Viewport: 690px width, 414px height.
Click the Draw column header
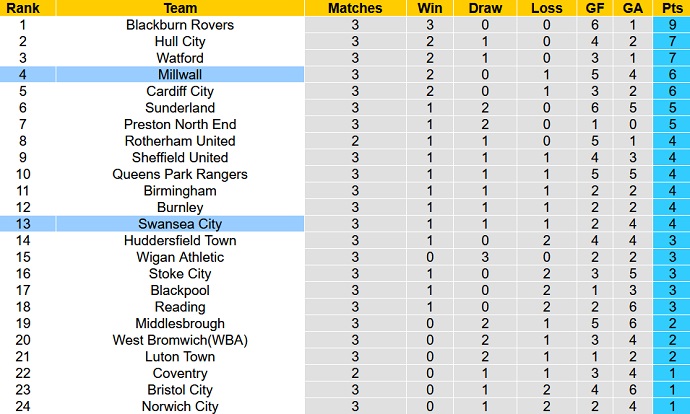[485, 8]
